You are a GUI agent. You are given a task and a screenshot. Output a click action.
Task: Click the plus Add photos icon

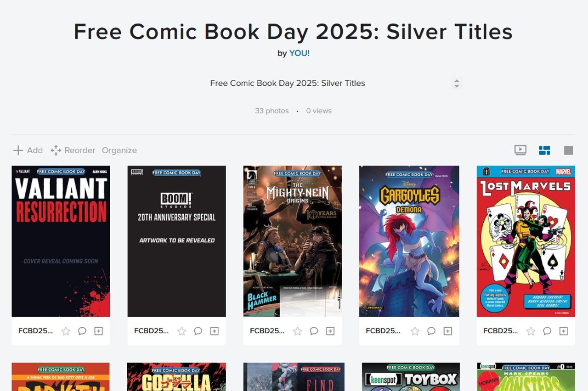tap(18, 150)
